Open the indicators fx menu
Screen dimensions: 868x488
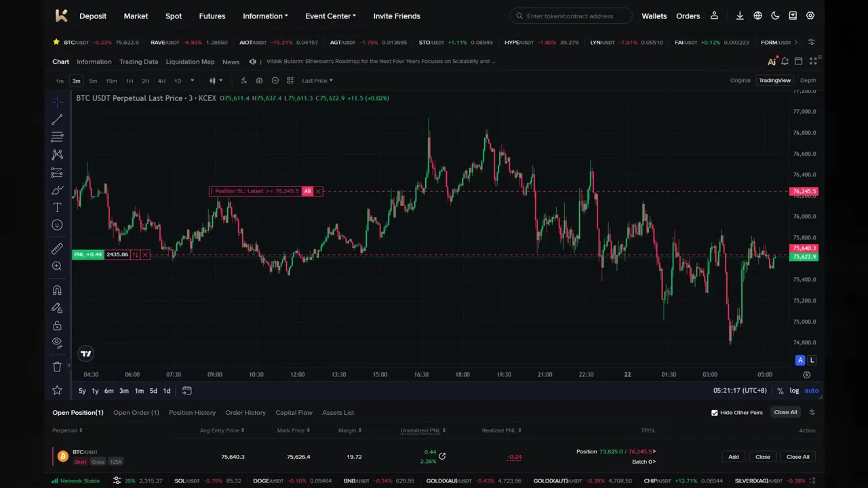243,81
